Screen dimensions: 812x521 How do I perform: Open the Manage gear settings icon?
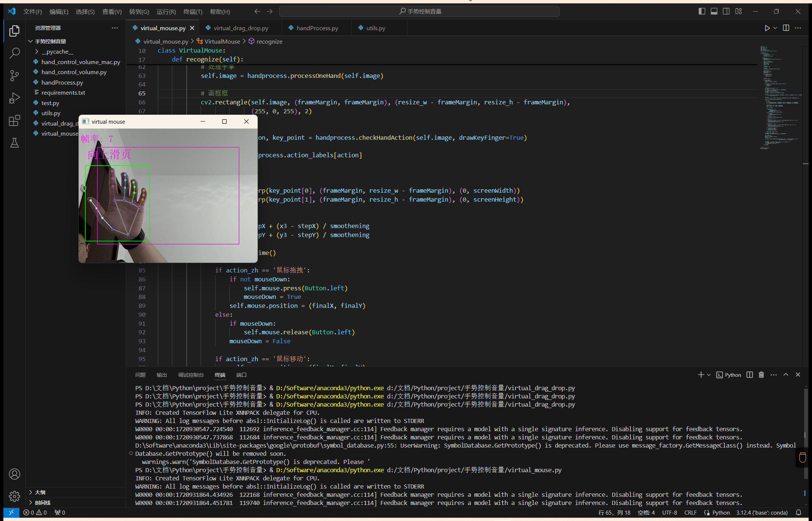coord(14,496)
